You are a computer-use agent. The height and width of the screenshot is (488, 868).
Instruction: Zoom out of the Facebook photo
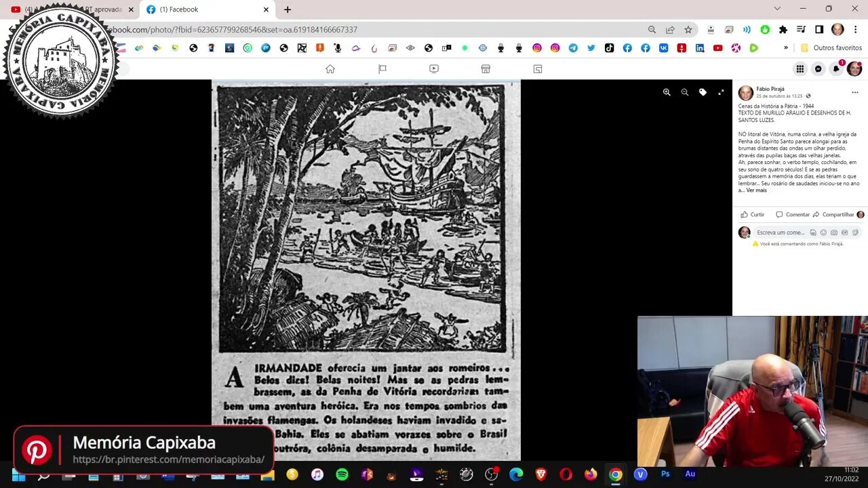click(x=685, y=92)
